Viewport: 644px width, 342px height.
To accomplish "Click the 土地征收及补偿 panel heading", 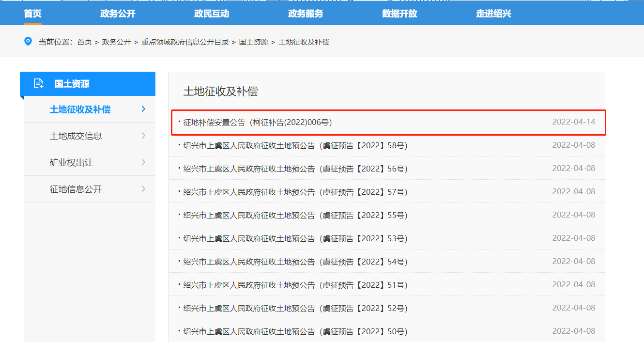I will (220, 92).
